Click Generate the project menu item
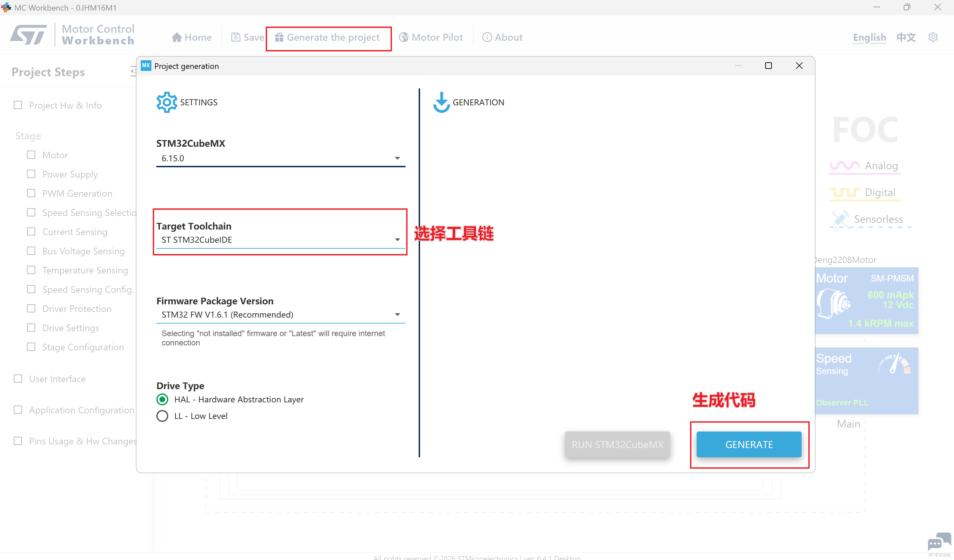Viewport: 954px width, 560px height. pyautogui.click(x=327, y=37)
